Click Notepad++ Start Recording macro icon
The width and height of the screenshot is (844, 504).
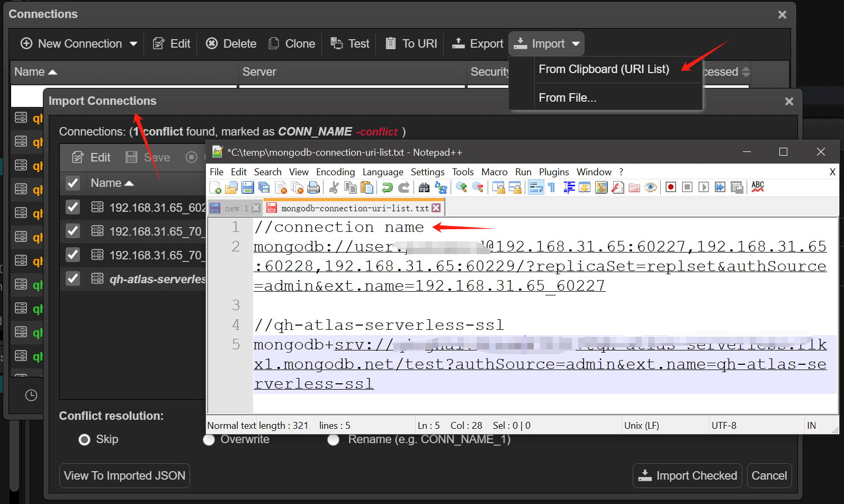point(671,187)
